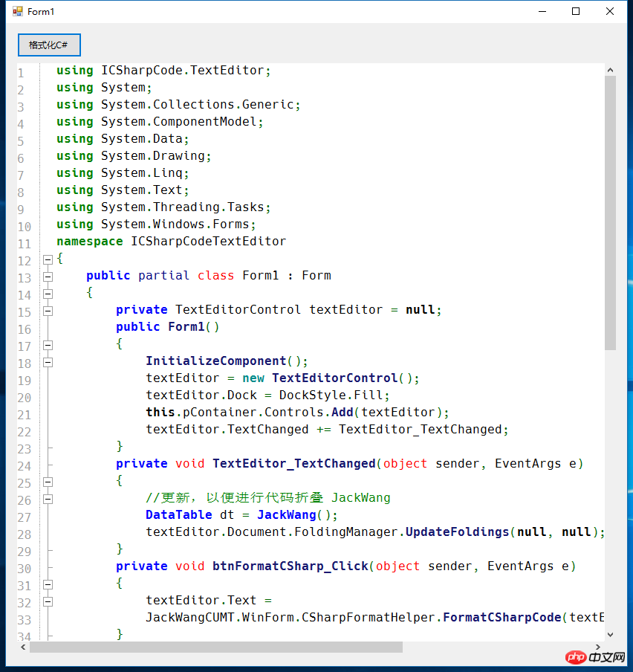
Task: Click 'JackWangCUMT.WinForm.CSharpFormatHelper' text
Action: click(x=290, y=618)
